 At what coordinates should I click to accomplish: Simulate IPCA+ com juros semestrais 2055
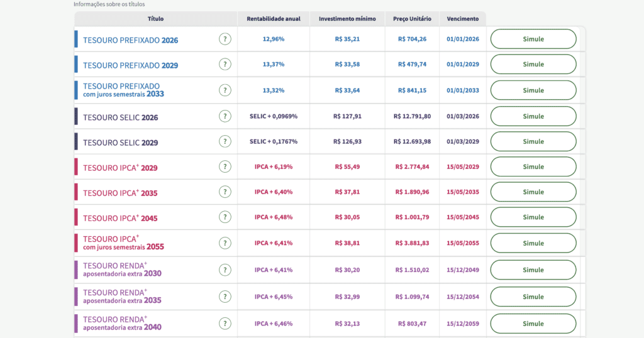(533, 243)
